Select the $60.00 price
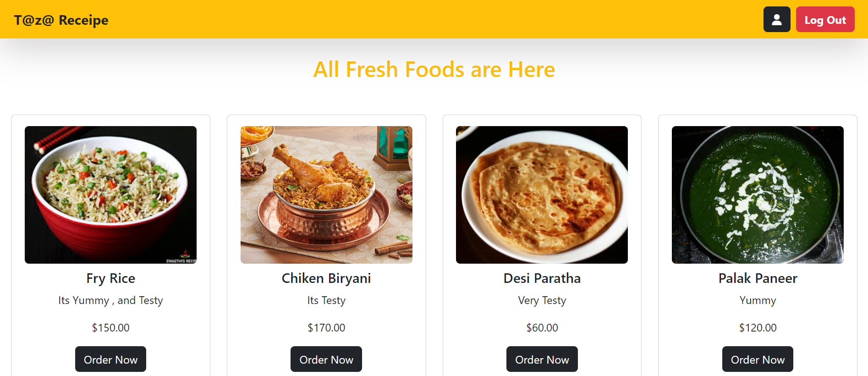Viewport: 868px width, 376px height. point(542,328)
